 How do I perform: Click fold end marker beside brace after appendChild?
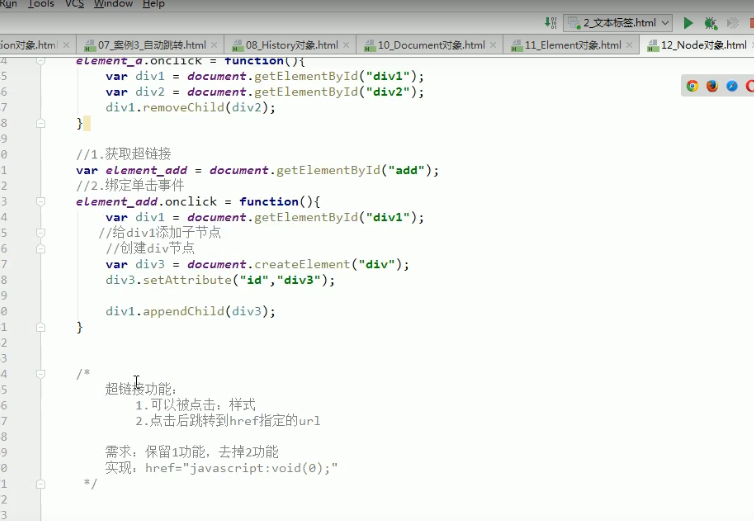40,327
